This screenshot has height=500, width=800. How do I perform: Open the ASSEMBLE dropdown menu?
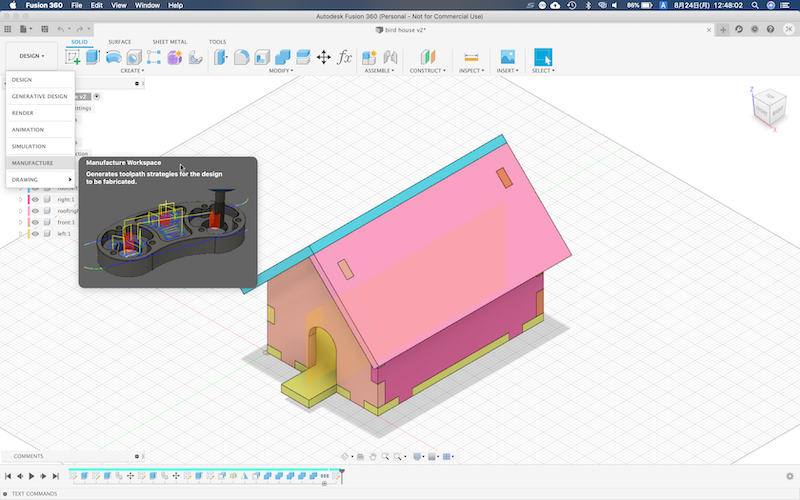(379, 70)
